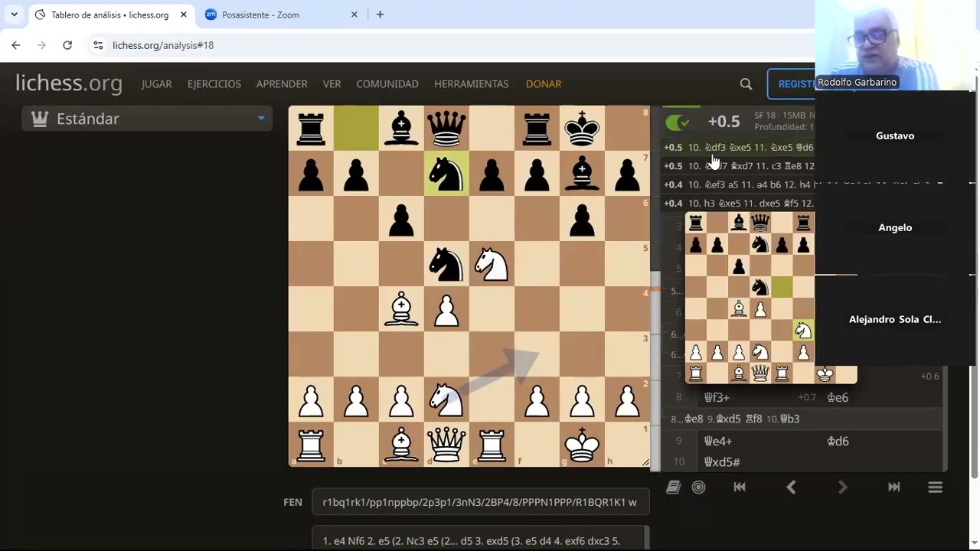This screenshot has width=980, height=551.
Task: Select the white pawn on d4
Action: 446,309
